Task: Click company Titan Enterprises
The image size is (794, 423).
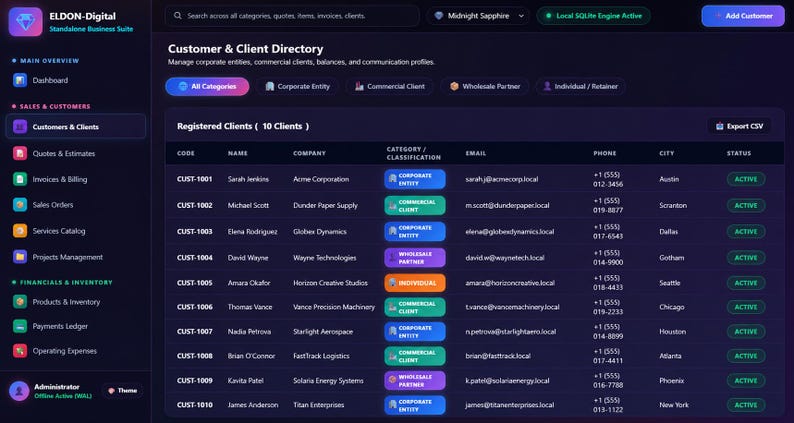Action: coord(319,405)
